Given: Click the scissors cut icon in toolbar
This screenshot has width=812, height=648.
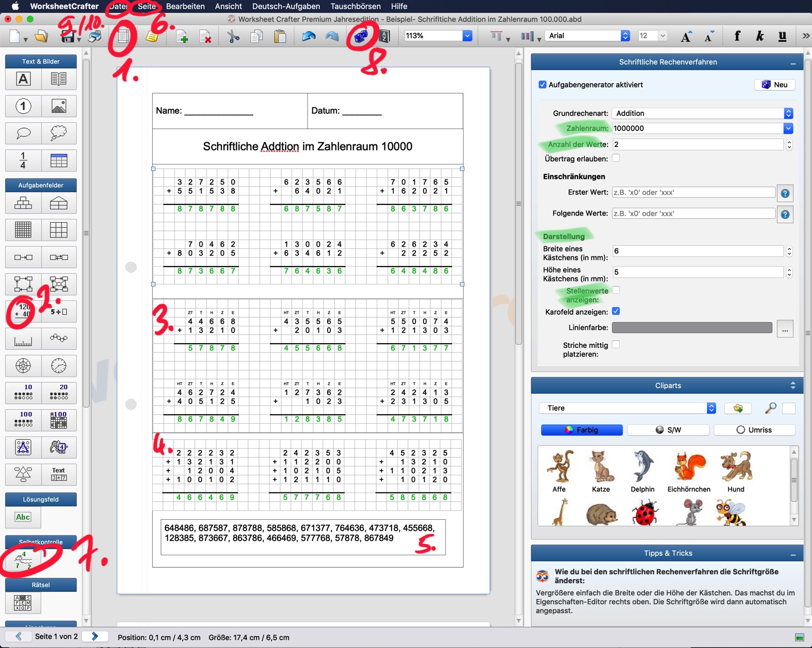Looking at the screenshot, I should click(x=233, y=37).
